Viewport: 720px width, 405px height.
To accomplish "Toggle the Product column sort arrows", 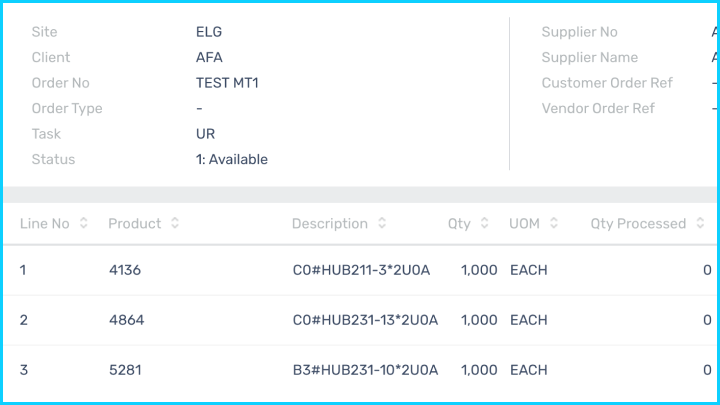I will click(x=175, y=224).
